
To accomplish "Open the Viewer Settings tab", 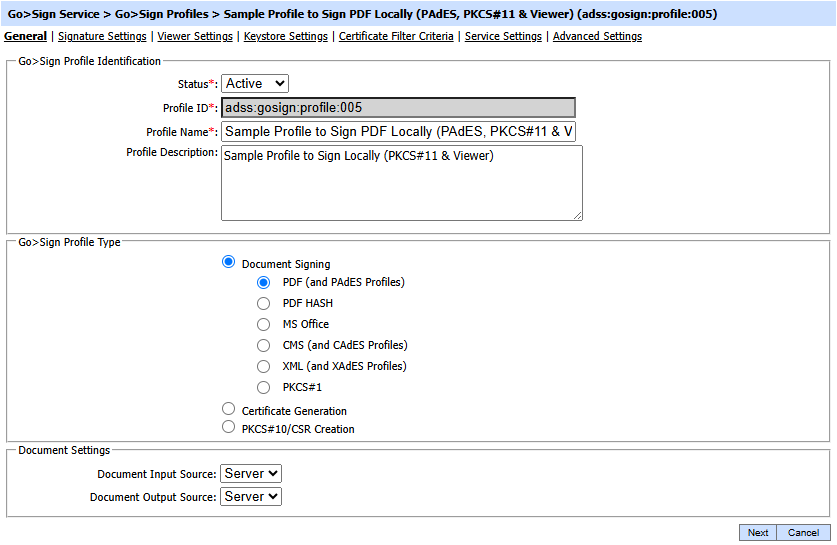I will click(x=195, y=36).
